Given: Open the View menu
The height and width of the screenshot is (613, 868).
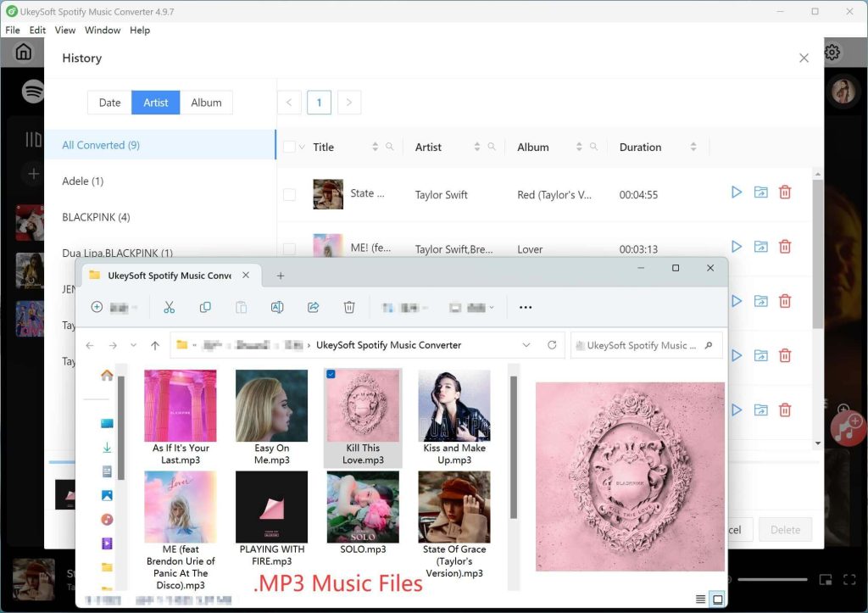Looking at the screenshot, I should pos(65,30).
